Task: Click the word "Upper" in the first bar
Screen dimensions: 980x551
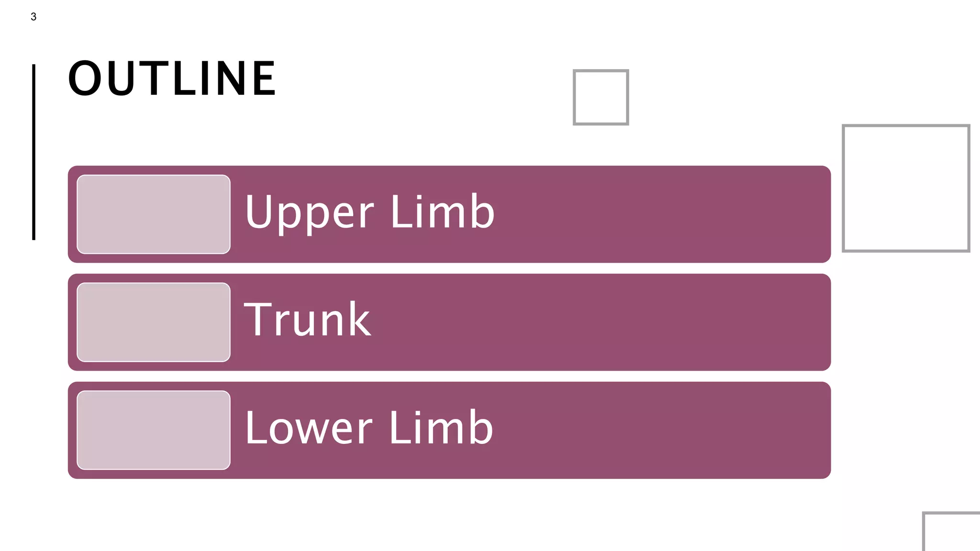Action: click(x=309, y=212)
